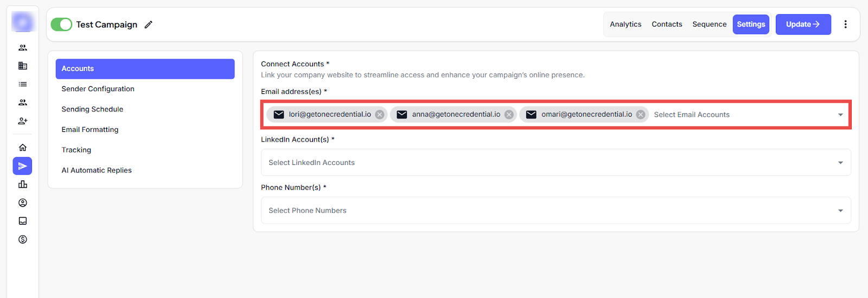Click the add-person icon in sidebar
The height and width of the screenshot is (298, 868).
tap(23, 121)
